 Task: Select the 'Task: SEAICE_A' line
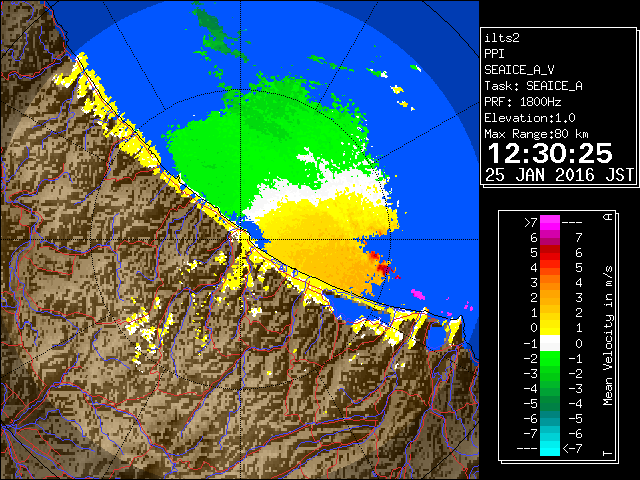(x=533, y=86)
